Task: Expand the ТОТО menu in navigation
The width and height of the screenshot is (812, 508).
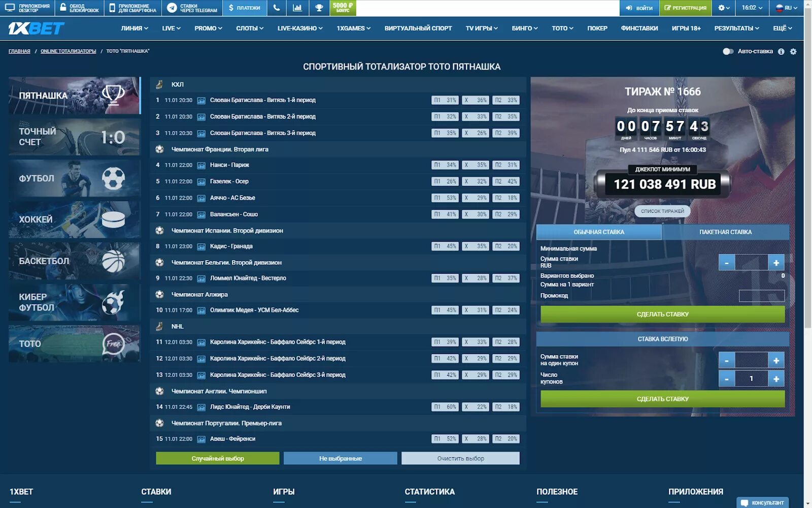Action: (562, 28)
